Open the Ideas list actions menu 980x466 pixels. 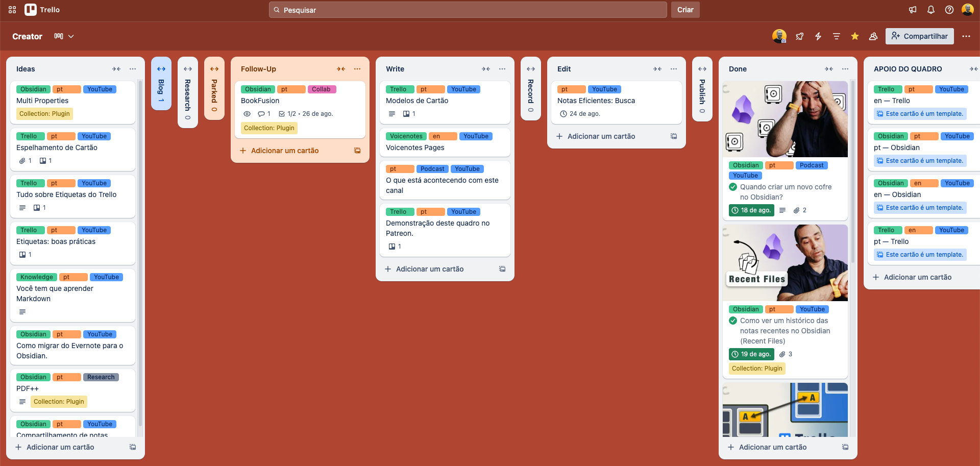133,69
